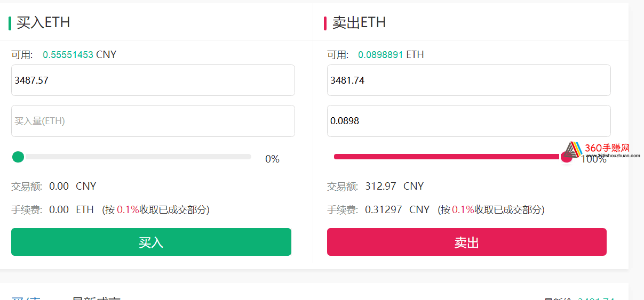Image resolution: width=644 pixels, height=300 pixels.
Task: Click the green 买入 button
Action: coord(151,242)
